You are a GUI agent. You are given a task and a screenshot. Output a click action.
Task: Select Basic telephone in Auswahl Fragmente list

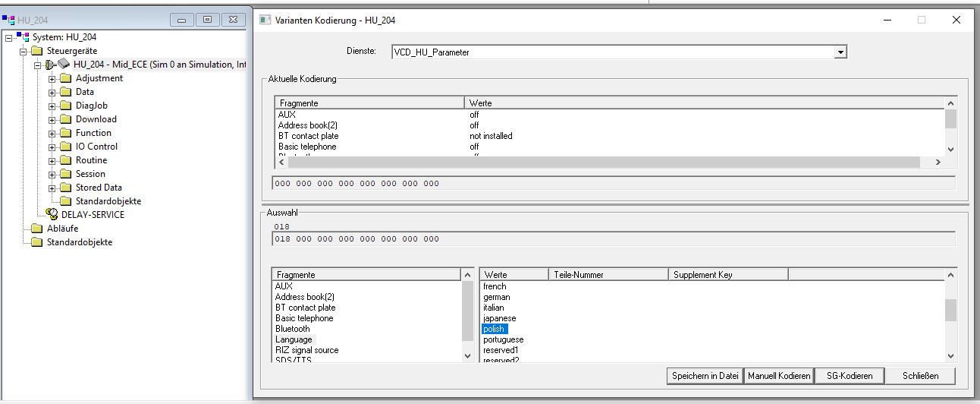pos(304,318)
